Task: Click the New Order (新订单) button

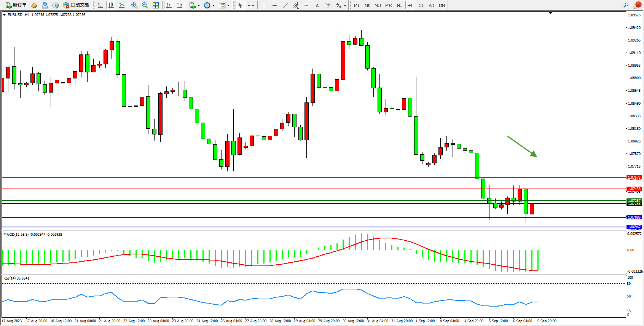Action: pyautogui.click(x=16, y=5)
